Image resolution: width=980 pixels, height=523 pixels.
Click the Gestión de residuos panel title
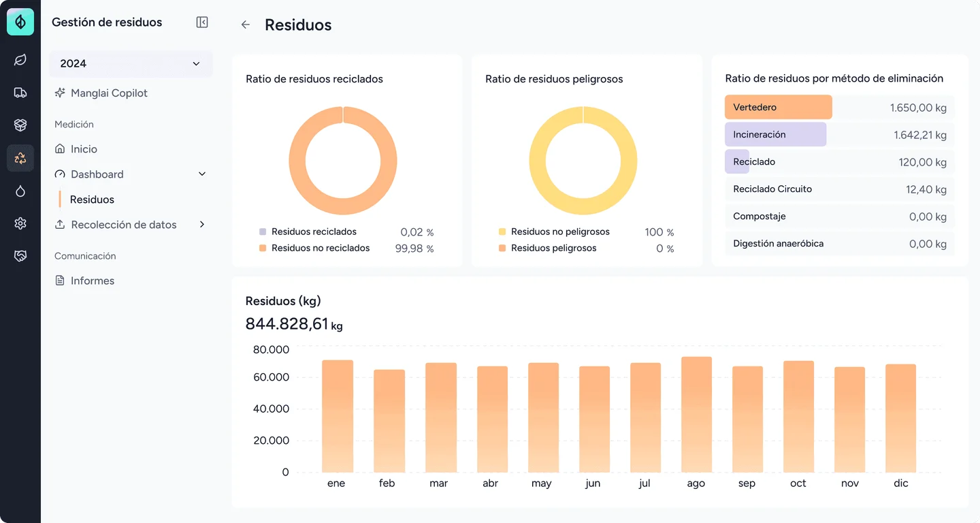[107, 22]
